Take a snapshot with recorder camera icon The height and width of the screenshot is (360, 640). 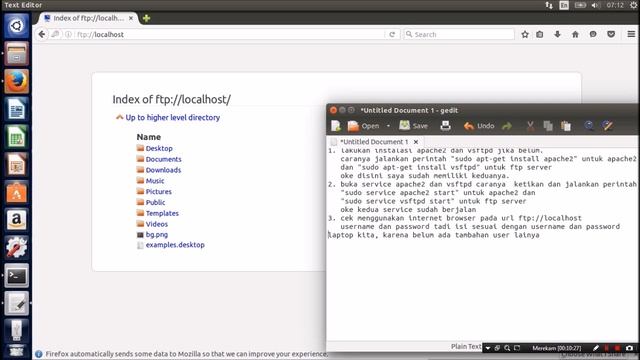click(x=629, y=348)
